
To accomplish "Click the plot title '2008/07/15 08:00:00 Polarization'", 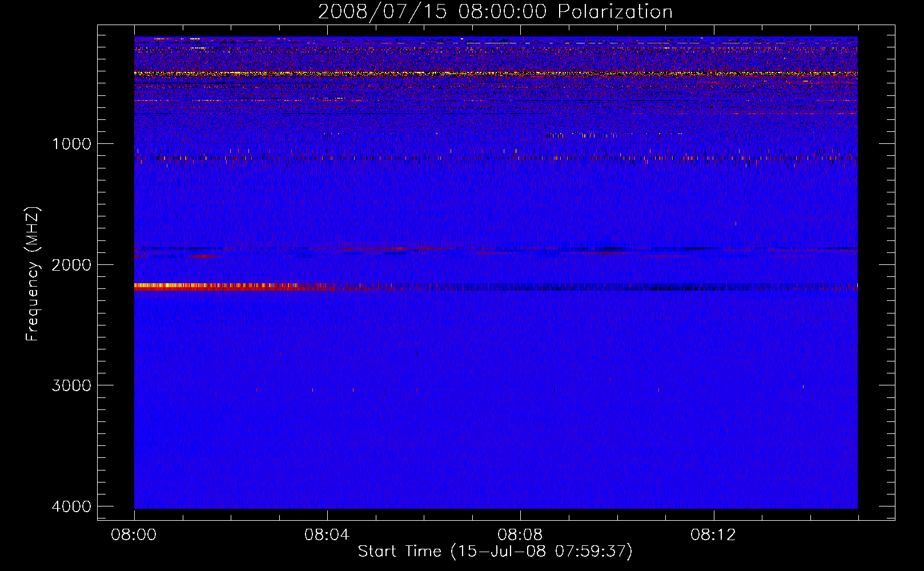I will click(x=495, y=12).
